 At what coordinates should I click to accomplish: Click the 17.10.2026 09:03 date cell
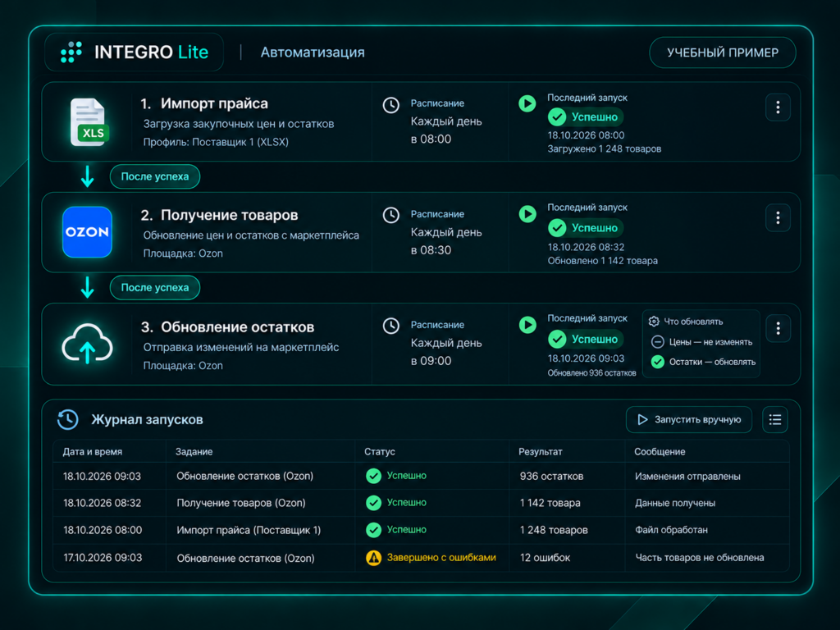coord(103,558)
